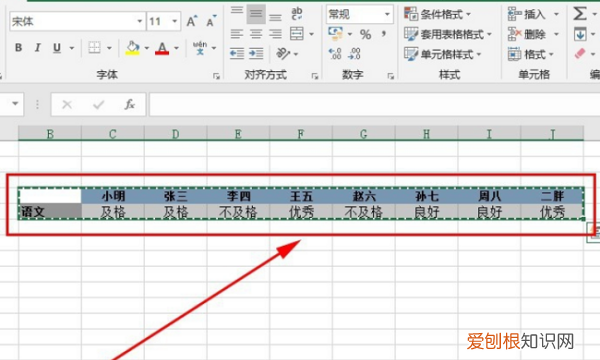Click the wén phonetic guide icon
Image resolution: width=600 pixels, height=360 pixels.
click(x=200, y=48)
